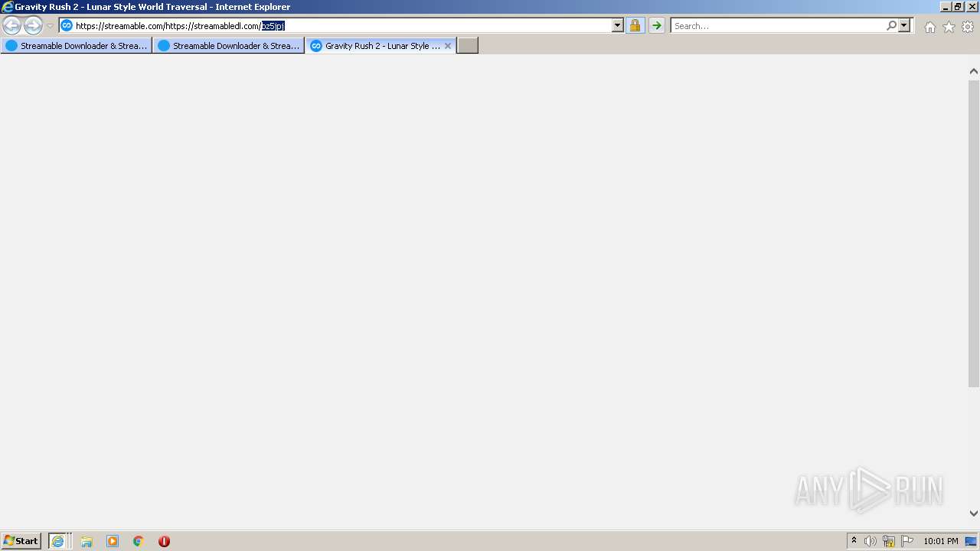The height and width of the screenshot is (551, 980).
Task: Click the browser Back arrow button
Action: [x=11, y=25]
